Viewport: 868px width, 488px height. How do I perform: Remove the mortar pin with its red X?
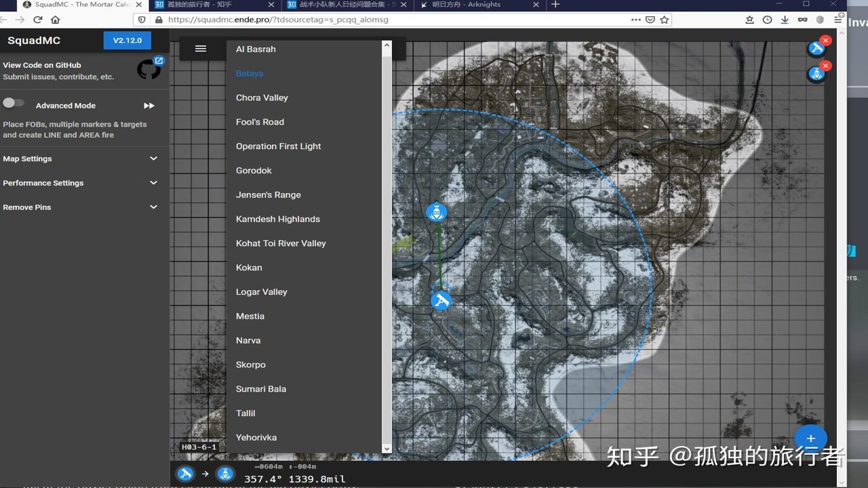coord(825,41)
